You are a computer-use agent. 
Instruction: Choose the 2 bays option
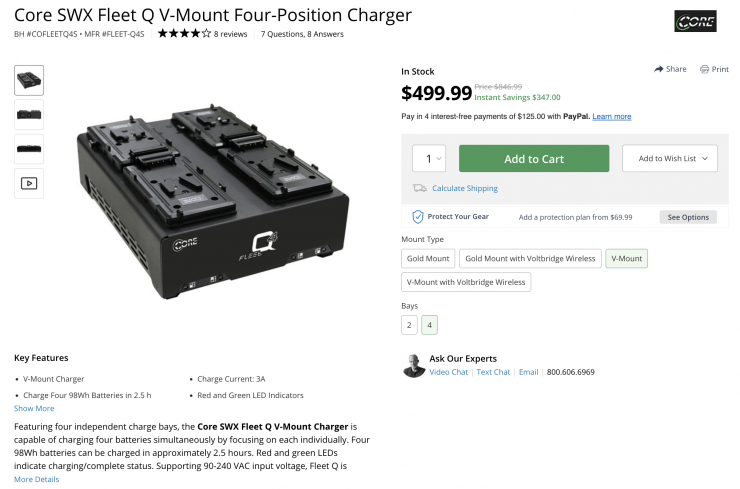410,325
